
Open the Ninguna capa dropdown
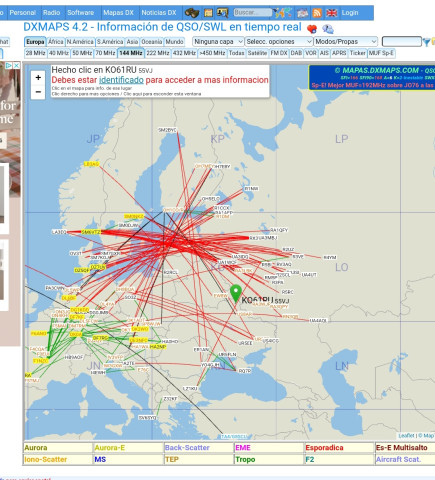click(218, 42)
